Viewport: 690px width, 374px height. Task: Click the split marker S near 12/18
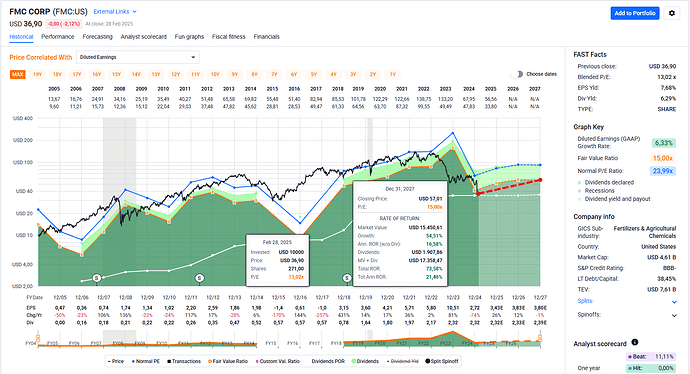[347, 278]
